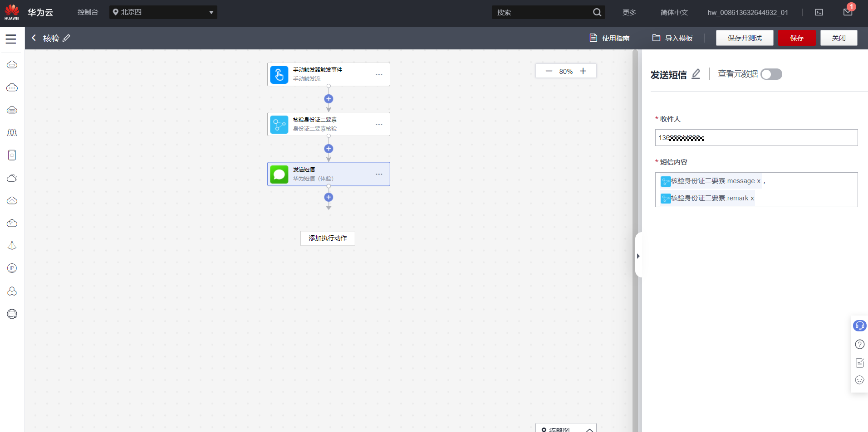Click the search magnifier icon

point(597,12)
